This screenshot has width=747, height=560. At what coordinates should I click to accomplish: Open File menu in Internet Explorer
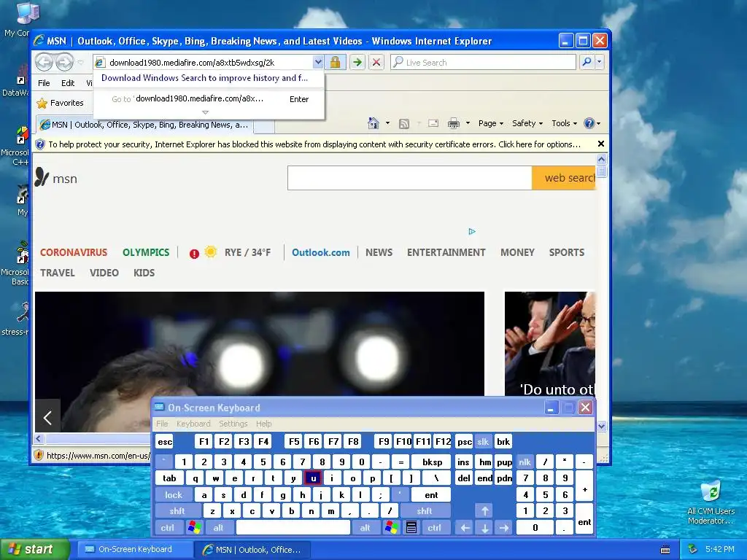click(x=44, y=83)
